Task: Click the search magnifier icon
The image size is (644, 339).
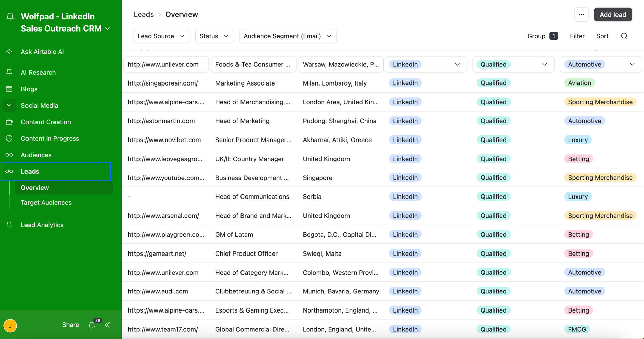Action: pyautogui.click(x=624, y=36)
